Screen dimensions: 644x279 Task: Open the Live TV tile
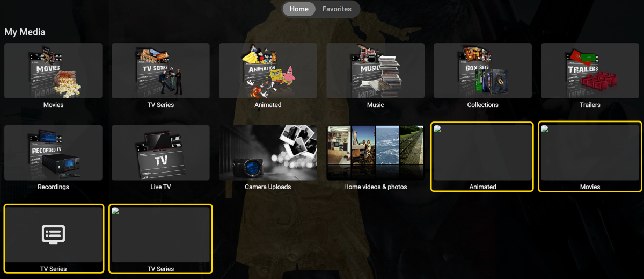pyautogui.click(x=160, y=153)
